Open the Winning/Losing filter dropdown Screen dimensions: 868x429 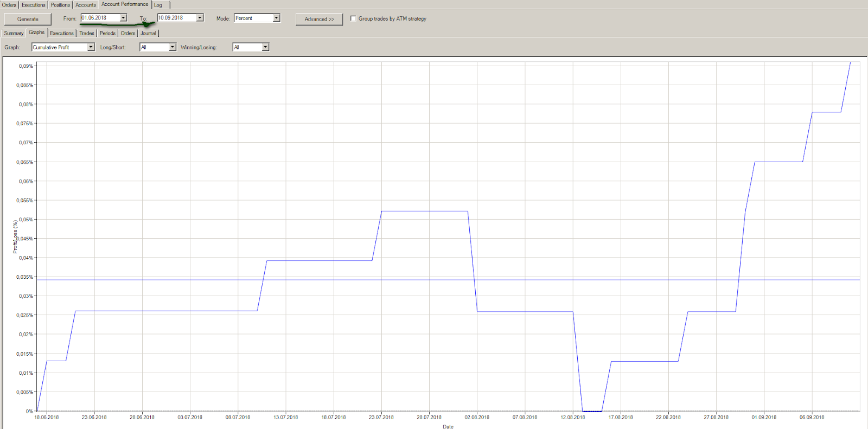click(x=265, y=47)
